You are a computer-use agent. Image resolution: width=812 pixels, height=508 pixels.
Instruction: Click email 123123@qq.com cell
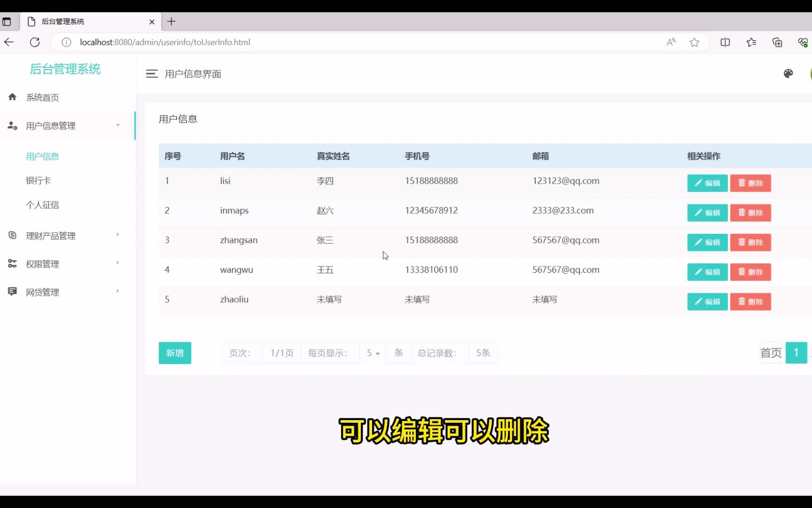click(x=566, y=181)
